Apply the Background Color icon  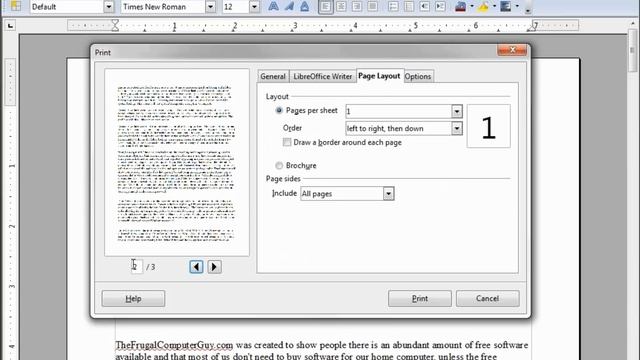coord(506,7)
